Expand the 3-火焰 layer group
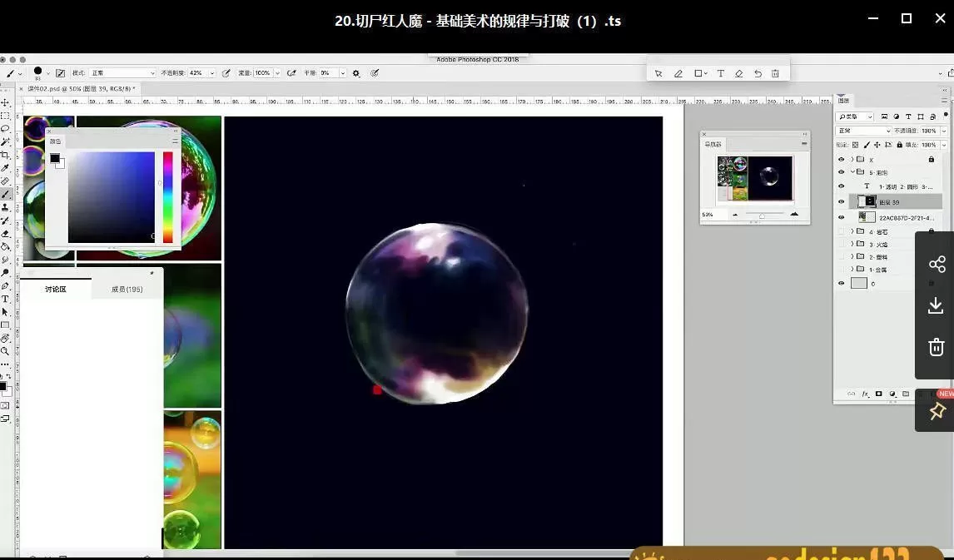 [852, 245]
